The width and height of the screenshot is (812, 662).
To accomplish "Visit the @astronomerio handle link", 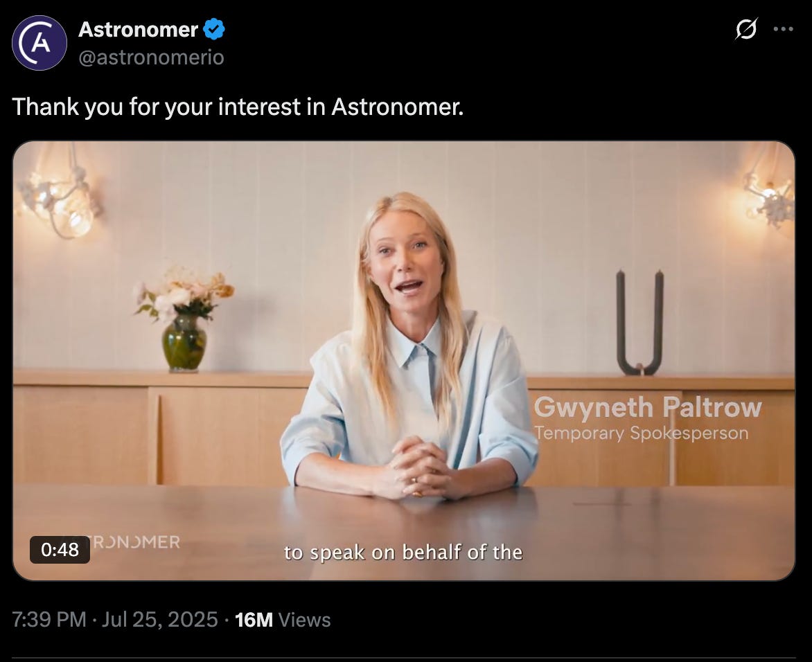I will [x=151, y=57].
